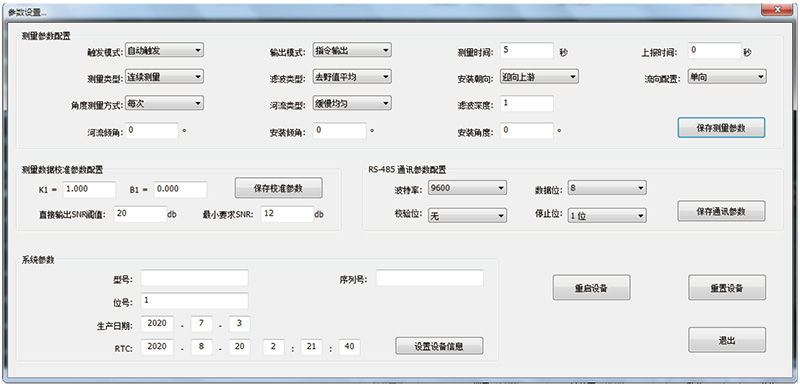Click the 保存通讯参数 button
This screenshot has width=800, height=386.
pyautogui.click(x=721, y=211)
